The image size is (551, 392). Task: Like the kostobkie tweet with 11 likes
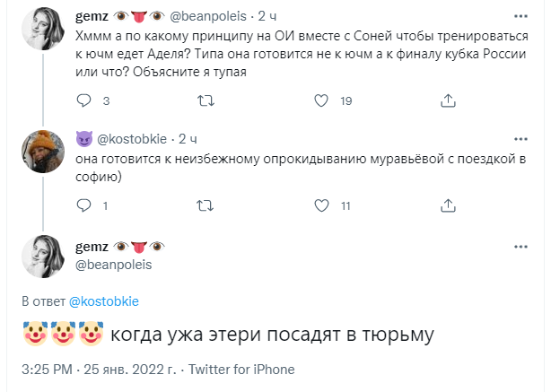click(324, 205)
